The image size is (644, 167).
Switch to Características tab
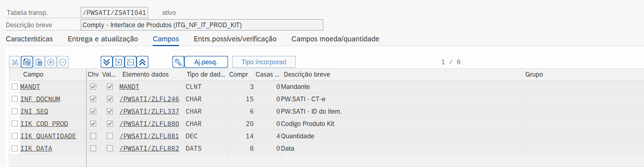pos(29,39)
